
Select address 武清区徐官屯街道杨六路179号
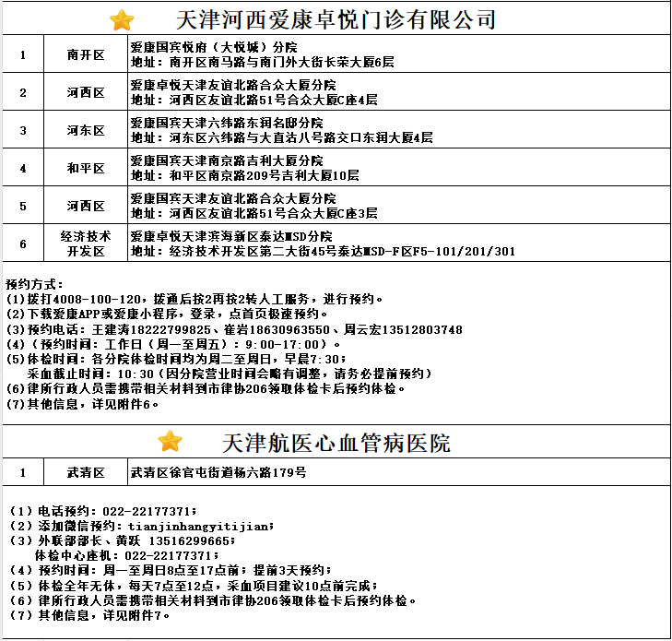click(218, 472)
